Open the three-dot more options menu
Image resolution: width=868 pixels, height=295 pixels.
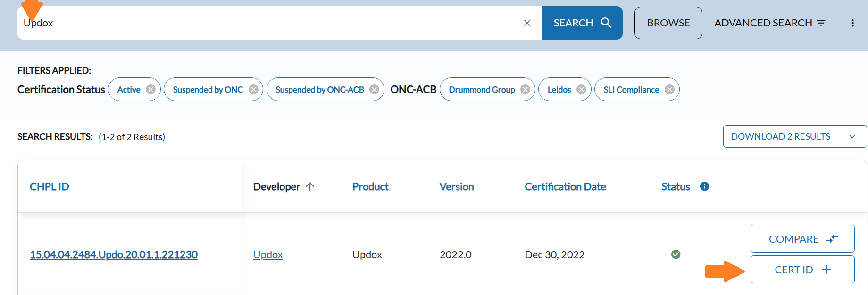[852, 23]
